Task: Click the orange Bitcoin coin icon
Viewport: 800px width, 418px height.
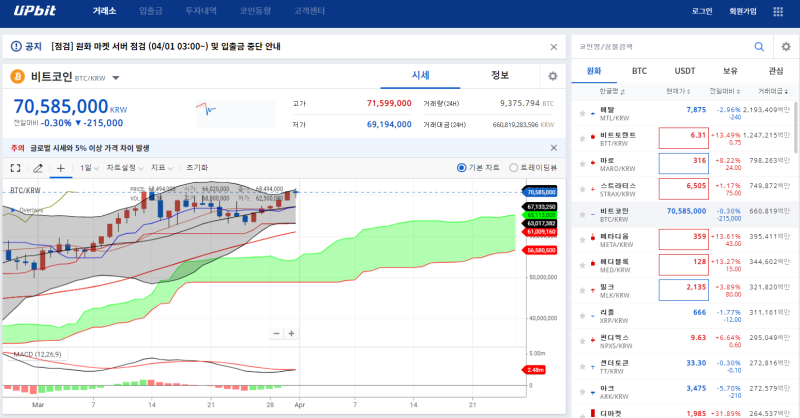Action: click(17, 77)
